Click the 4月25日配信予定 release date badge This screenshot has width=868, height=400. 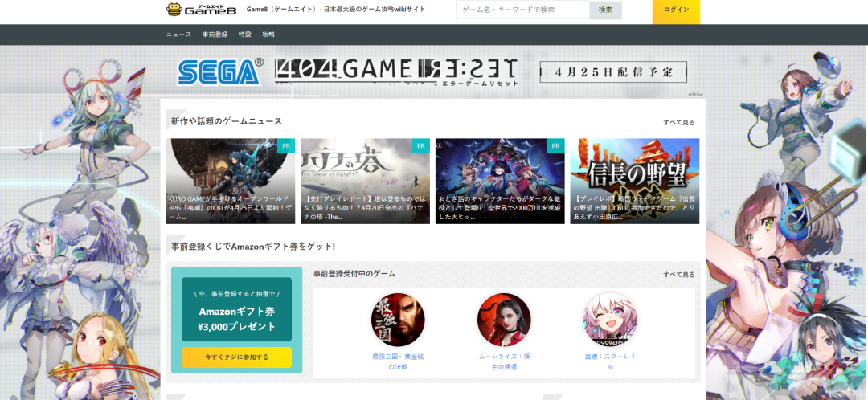(613, 72)
